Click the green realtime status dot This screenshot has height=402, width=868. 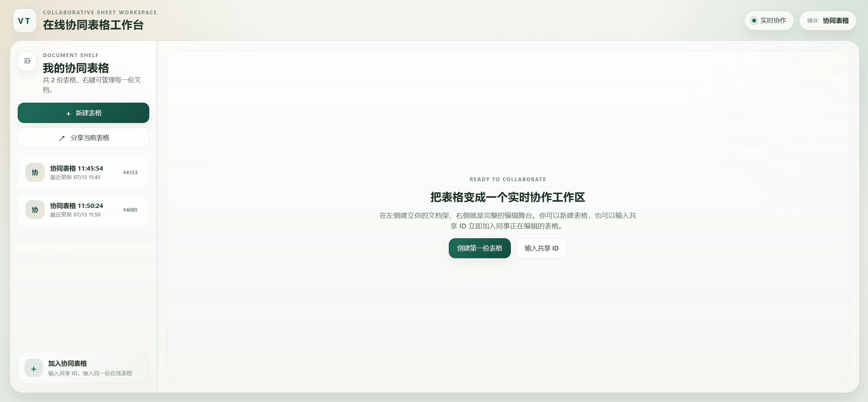tap(754, 21)
